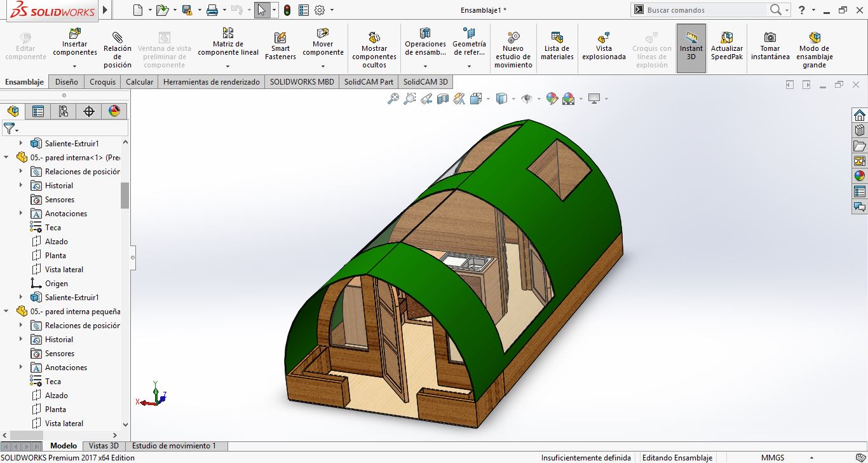Open the DisplayManager color wheel tab
Image resolution: width=868 pixels, height=463 pixels.
tap(114, 111)
